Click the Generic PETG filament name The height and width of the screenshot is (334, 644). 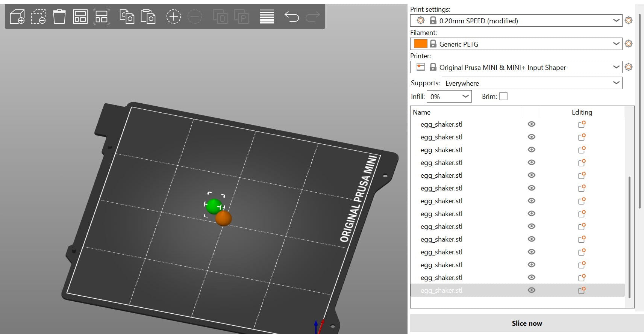459,44
